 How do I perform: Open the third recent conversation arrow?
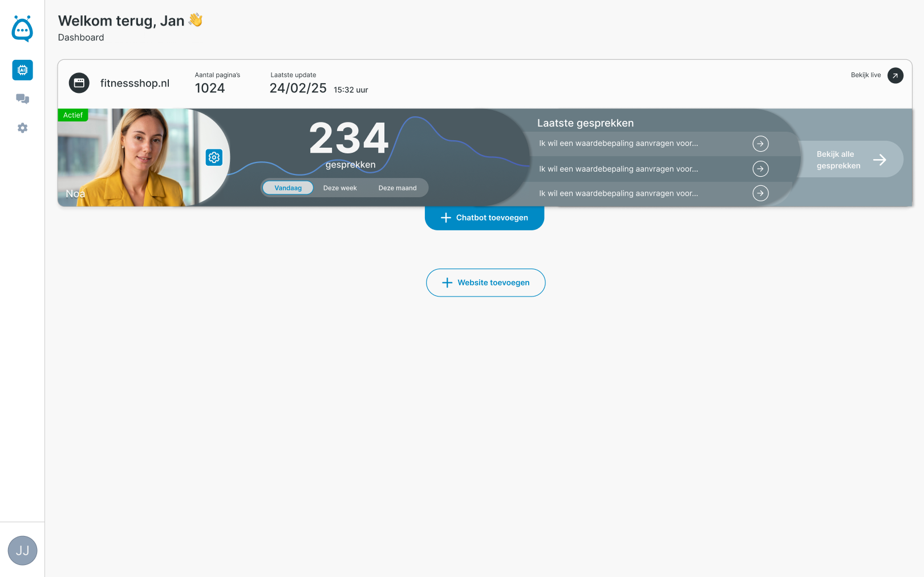click(760, 193)
